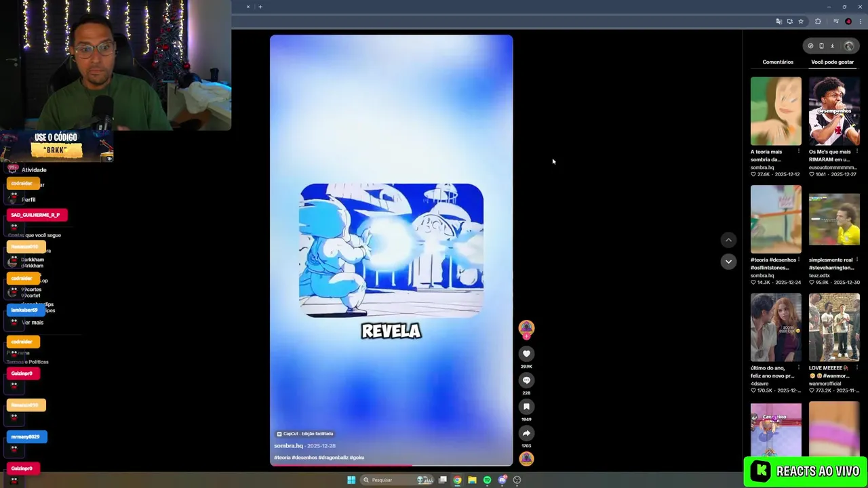Click the Chrome translate page icon

[778, 22]
